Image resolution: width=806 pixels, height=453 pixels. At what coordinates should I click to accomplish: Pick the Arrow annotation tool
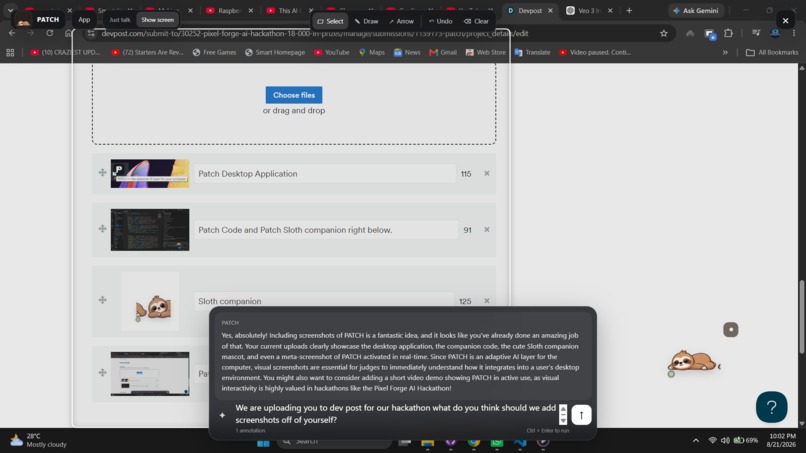click(x=401, y=21)
